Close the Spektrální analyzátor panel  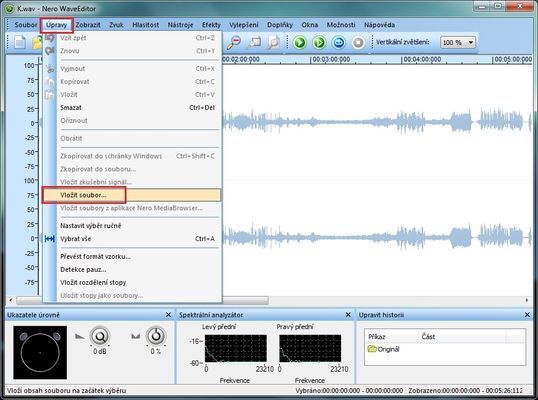(x=348, y=315)
